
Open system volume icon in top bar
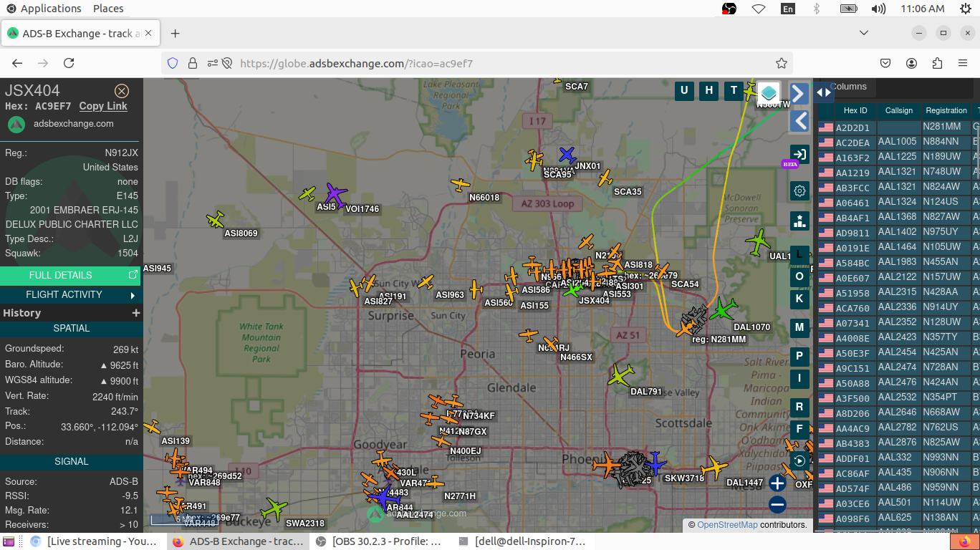tap(878, 9)
